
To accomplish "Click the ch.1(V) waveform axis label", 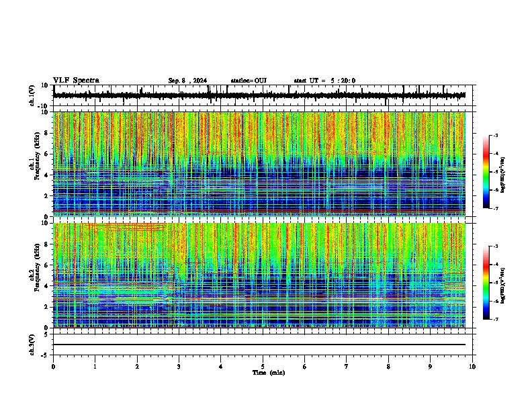I will [32, 95].
